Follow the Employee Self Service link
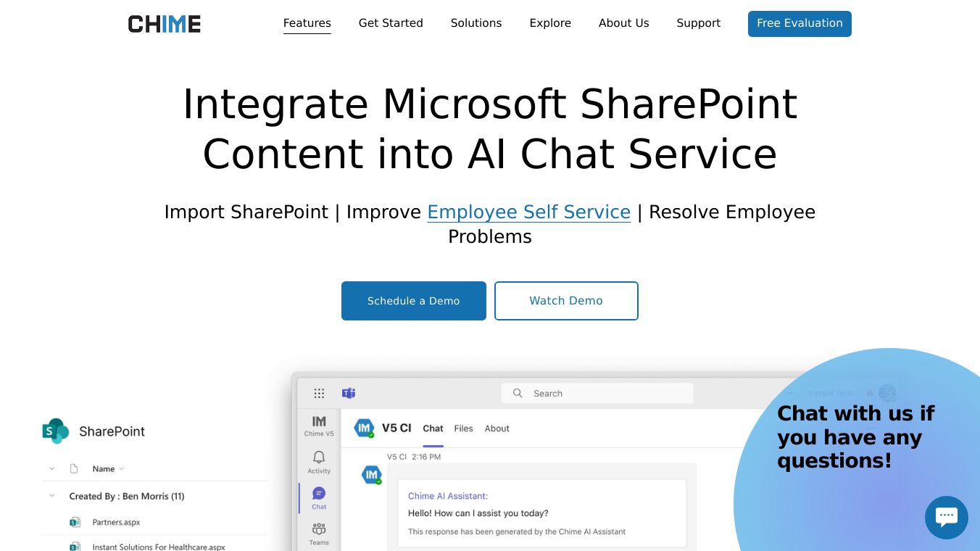980x551 pixels. 529,212
